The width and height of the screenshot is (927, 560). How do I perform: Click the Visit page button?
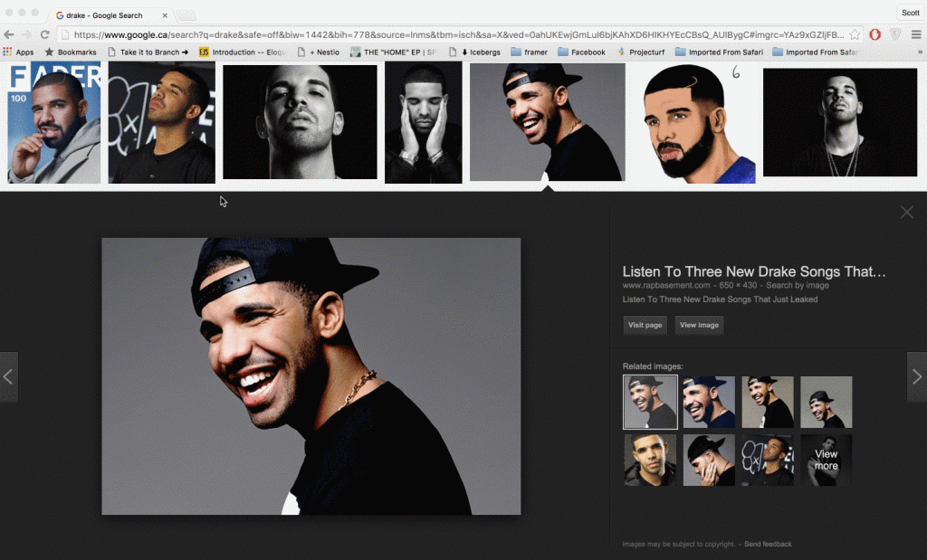[645, 325]
